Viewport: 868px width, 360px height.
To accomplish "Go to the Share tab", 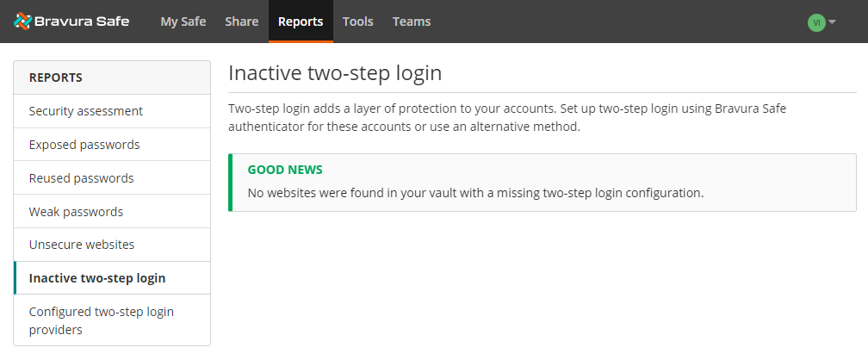I will click(x=242, y=22).
